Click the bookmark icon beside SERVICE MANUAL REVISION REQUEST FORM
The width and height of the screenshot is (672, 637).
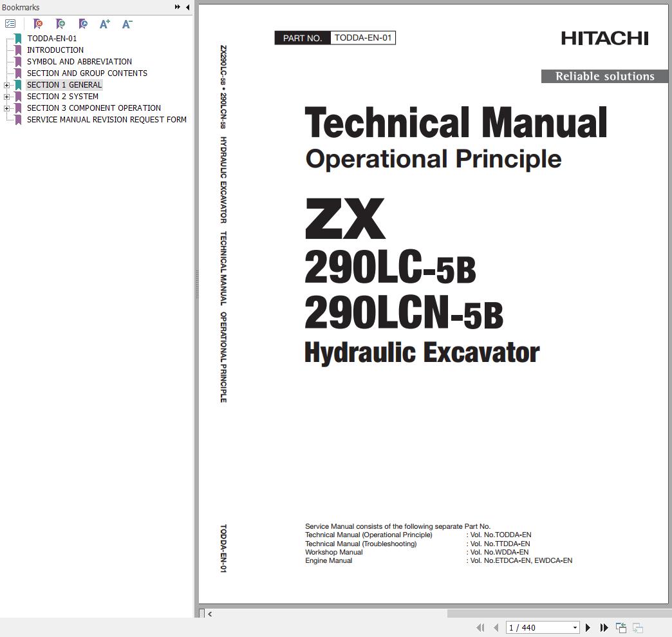tap(18, 120)
